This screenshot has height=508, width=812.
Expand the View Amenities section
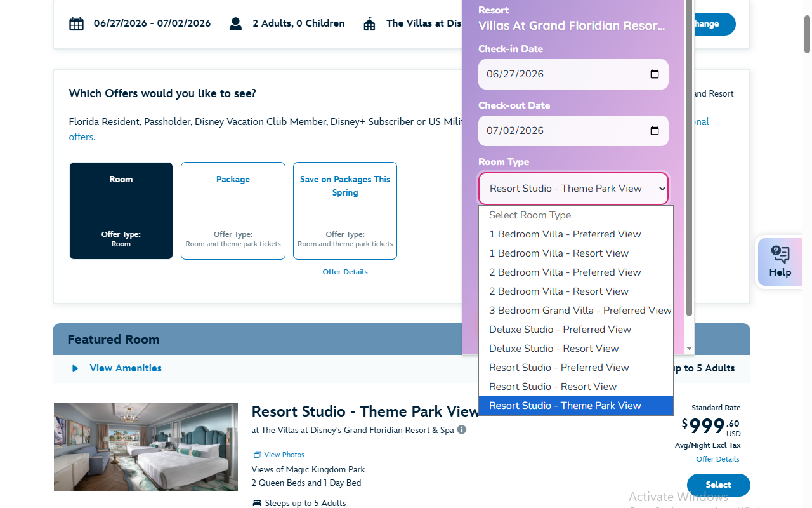pos(125,368)
